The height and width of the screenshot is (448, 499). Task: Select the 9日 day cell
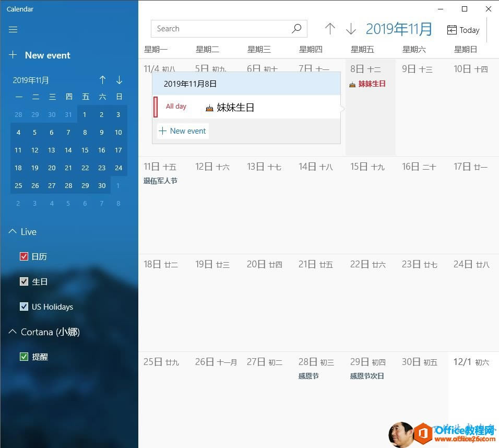tap(422, 108)
